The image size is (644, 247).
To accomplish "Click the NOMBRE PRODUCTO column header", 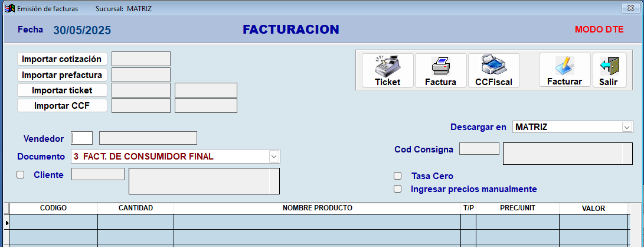I will pyautogui.click(x=317, y=208).
